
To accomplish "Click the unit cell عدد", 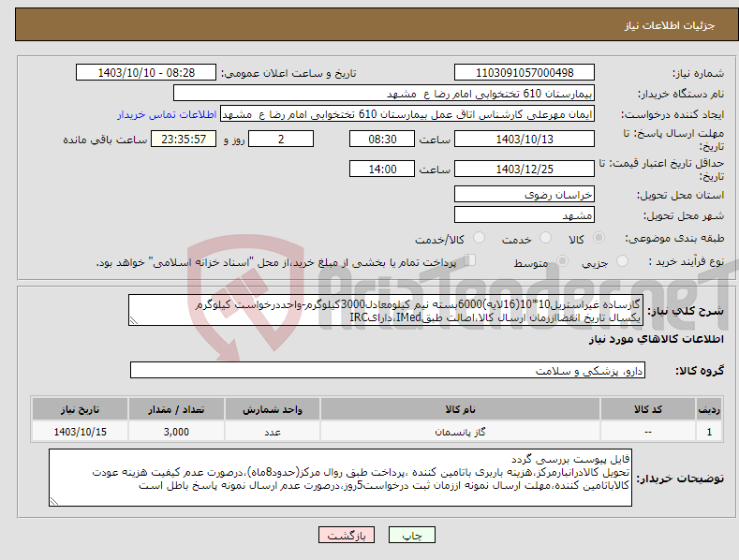I will point(273,432).
